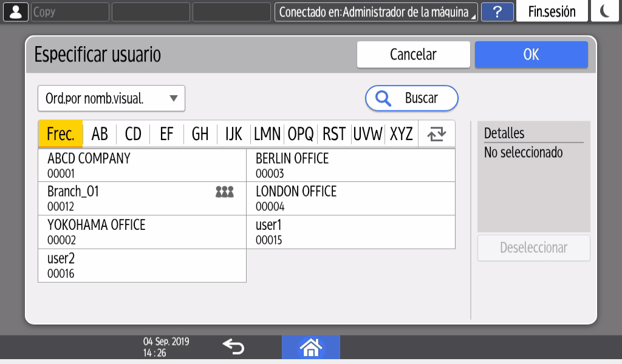The image size is (622, 364).
Task: Open help with the question mark icon
Action: coord(497,12)
